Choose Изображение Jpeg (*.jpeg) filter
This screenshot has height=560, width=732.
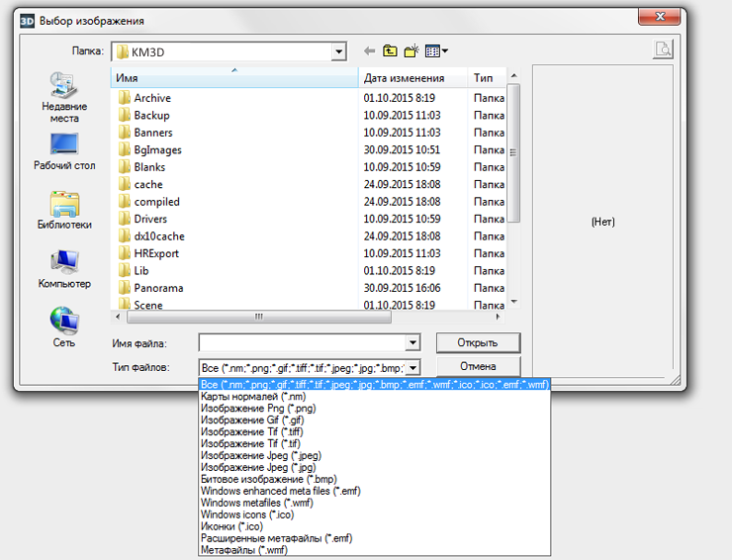coord(374,455)
